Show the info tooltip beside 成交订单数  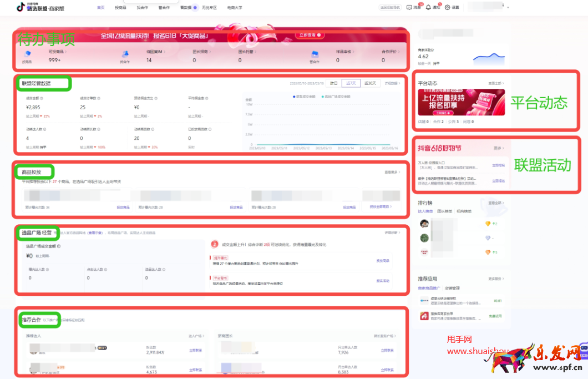(99, 98)
